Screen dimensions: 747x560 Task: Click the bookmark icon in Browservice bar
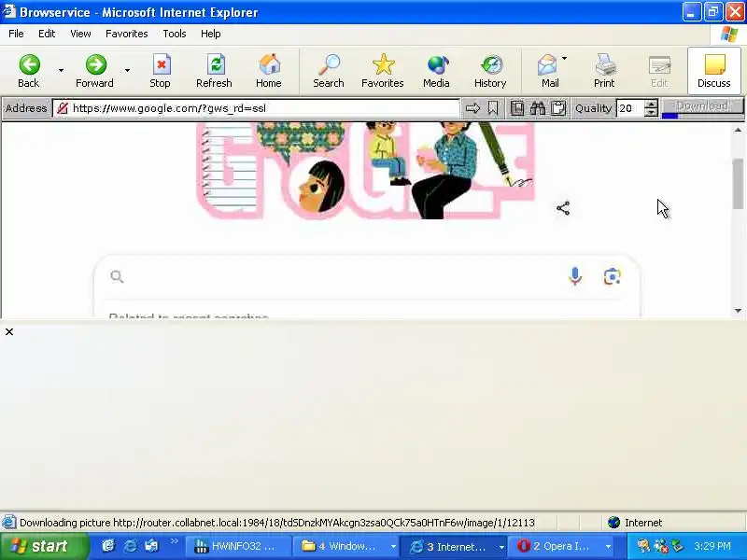pyautogui.click(x=493, y=108)
